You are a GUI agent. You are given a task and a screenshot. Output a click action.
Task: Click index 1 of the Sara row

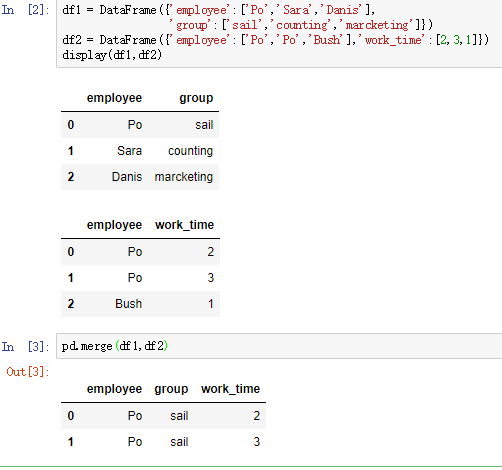pos(71,151)
